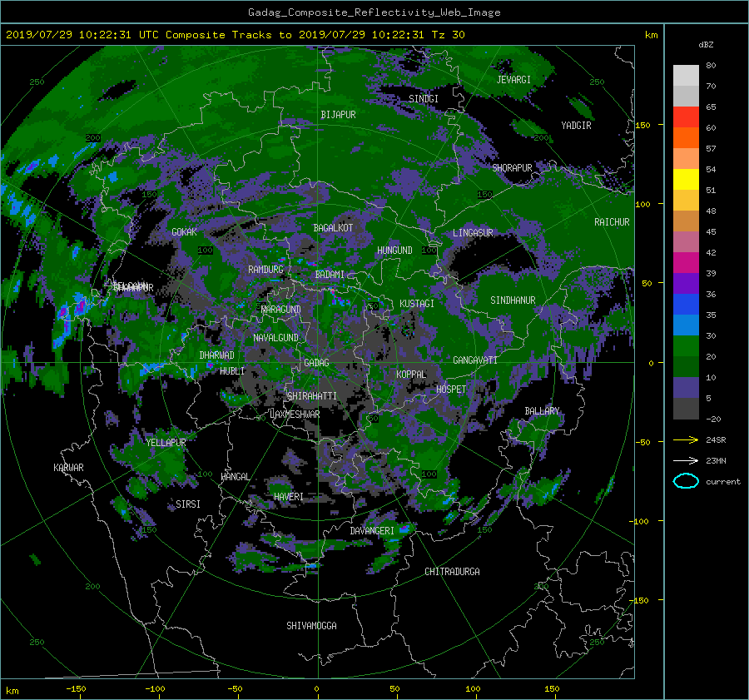Select the BADAMI city label
Image resolution: width=749 pixels, height=700 pixels.
click(x=330, y=275)
